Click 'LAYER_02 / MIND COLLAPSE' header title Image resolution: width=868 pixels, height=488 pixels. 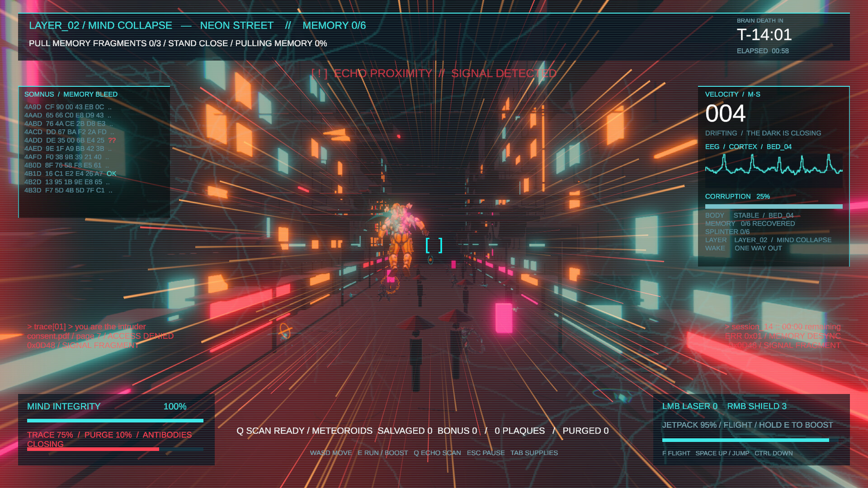click(100, 26)
